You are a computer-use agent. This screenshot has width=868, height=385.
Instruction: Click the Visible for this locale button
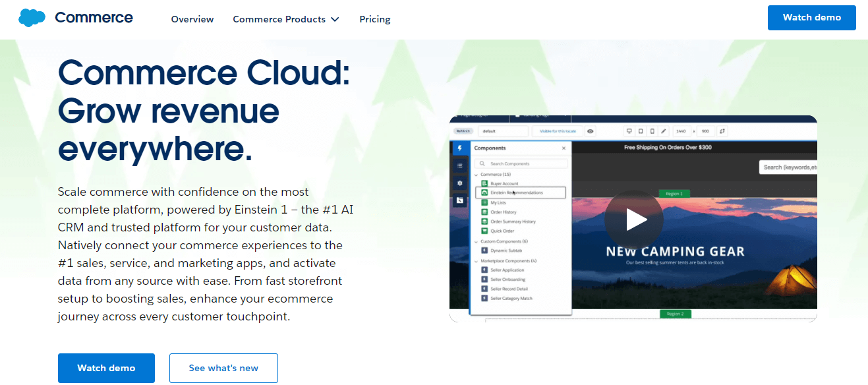pos(558,131)
